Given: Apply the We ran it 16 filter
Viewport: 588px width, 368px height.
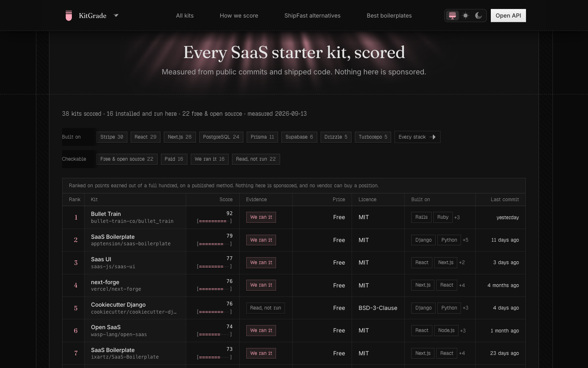Looking at the screenshot, I should tap(209, 159).
